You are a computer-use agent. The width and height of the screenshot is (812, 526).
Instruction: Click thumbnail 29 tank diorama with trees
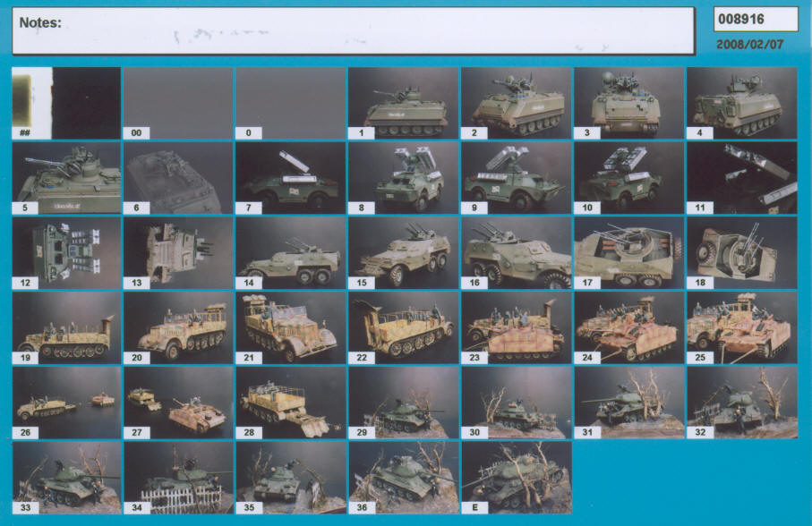click(404, 403)
